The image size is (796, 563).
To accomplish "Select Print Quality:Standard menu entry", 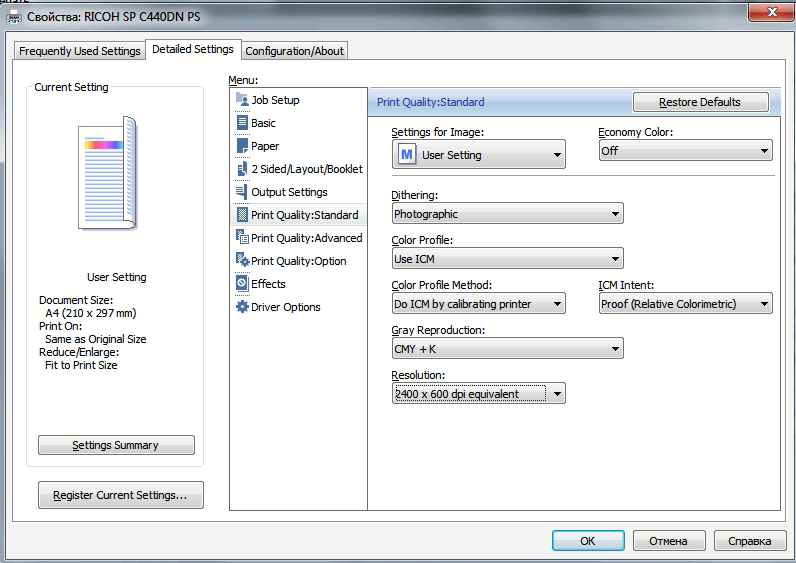I will coord(298,215).
